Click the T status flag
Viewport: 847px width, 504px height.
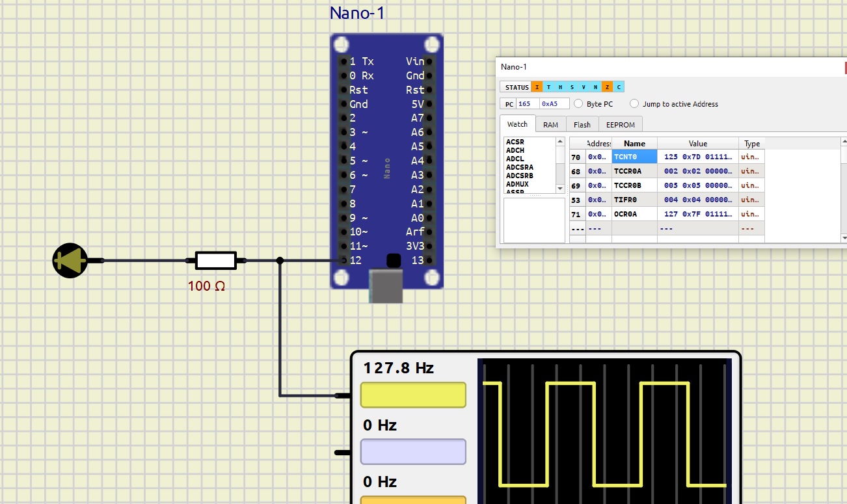point(548,87)
